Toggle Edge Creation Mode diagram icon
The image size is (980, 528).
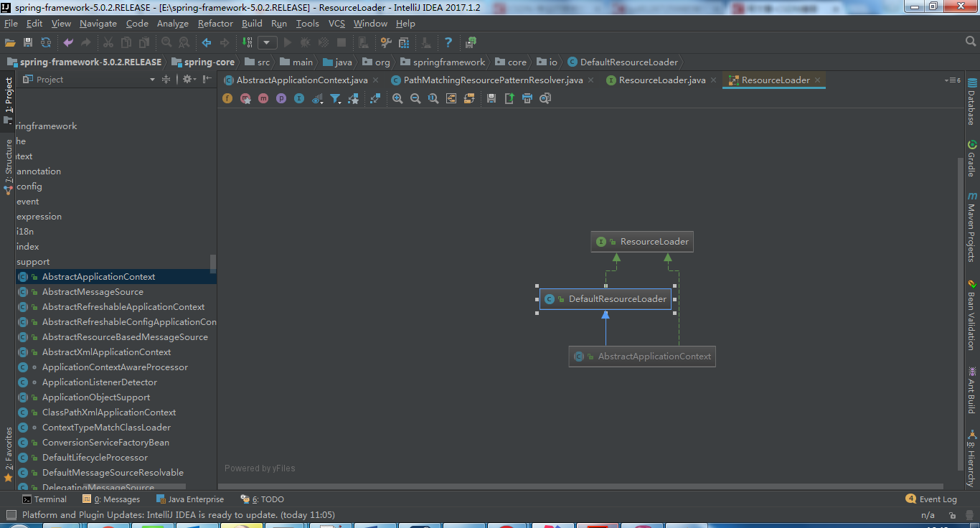coord(354,98)
